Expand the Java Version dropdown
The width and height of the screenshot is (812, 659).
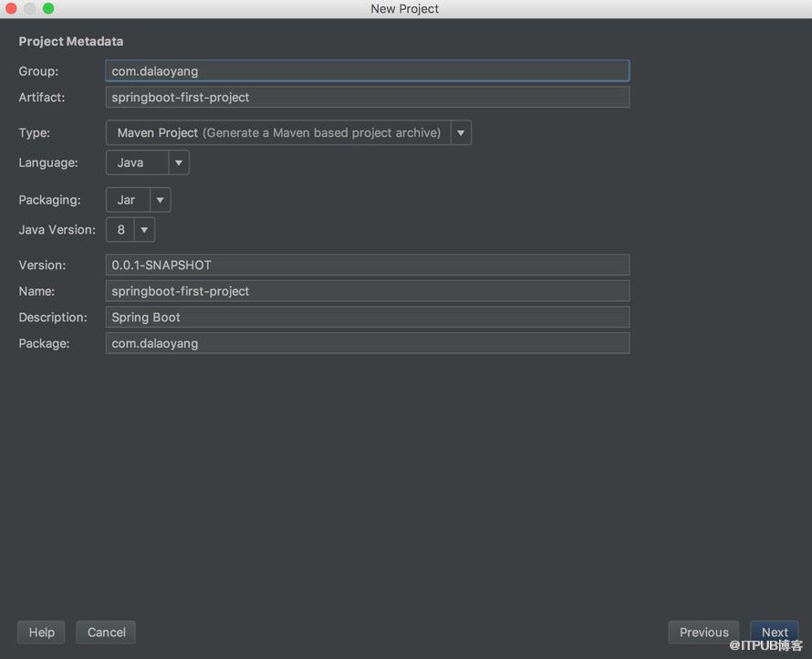tap(144, 230)
